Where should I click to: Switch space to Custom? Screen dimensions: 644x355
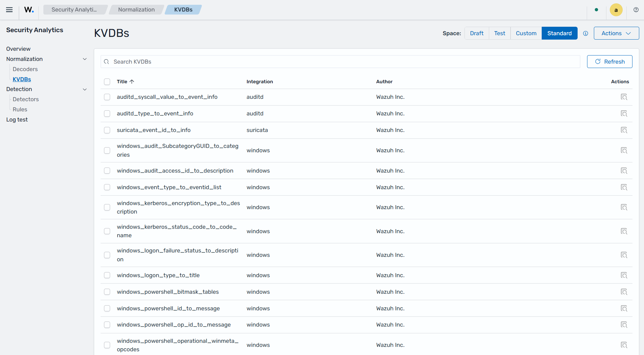tap(526, 33)
